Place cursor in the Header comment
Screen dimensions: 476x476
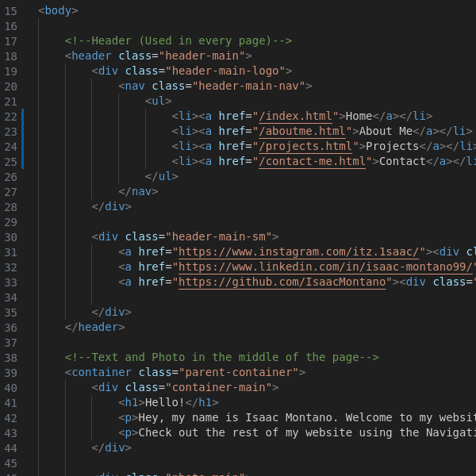(x=178, y=41)
